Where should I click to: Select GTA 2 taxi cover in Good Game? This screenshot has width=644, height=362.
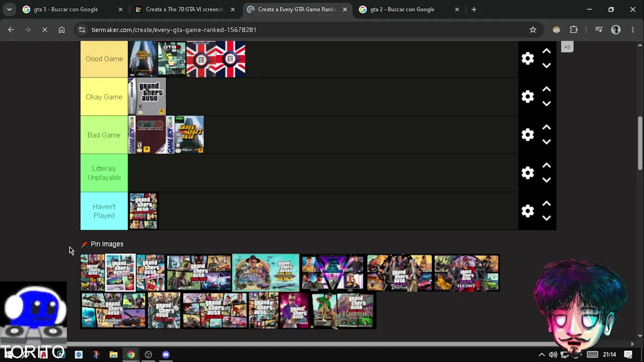pos(172,59)
